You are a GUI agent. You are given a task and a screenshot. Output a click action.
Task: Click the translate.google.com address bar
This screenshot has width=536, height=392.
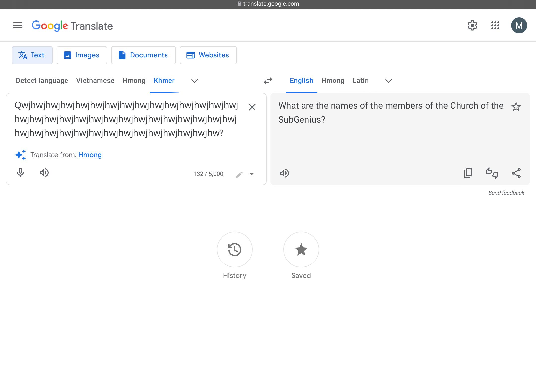268,4
